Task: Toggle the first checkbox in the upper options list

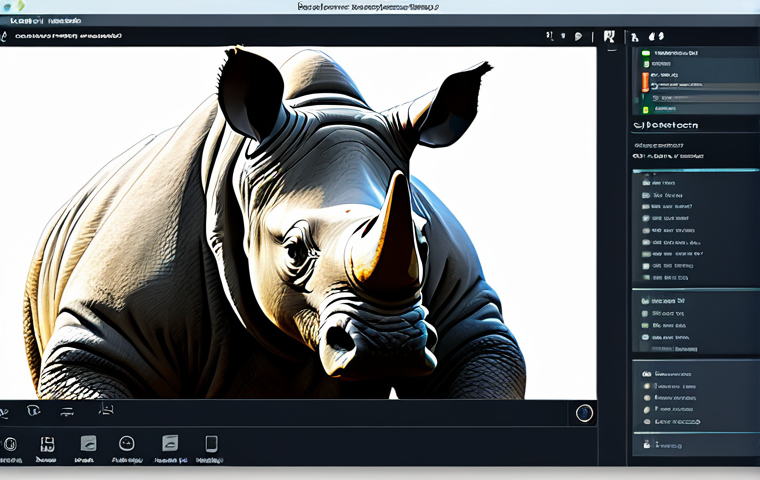Action: [x=646, y=183]
